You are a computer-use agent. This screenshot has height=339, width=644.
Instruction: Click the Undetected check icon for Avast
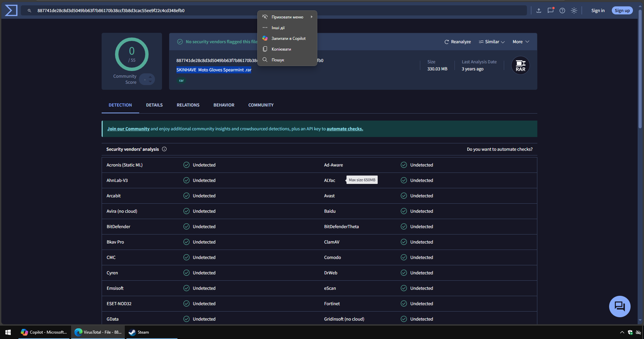[404, 196]
